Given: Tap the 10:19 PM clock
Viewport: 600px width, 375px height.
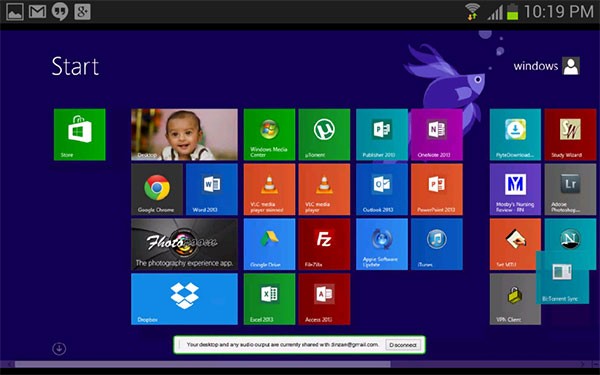Looking at the screenshot, I should (559, 11).
